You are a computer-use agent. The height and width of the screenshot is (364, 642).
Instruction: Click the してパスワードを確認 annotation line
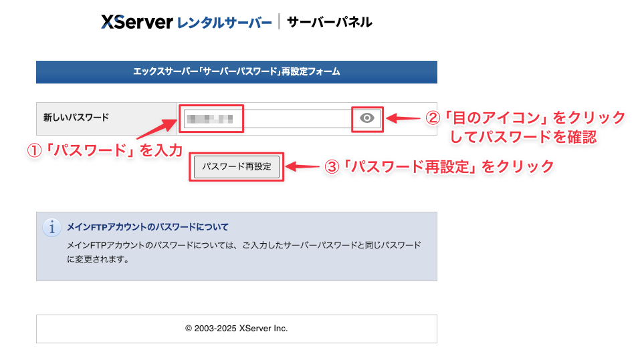tap(522, 138)
